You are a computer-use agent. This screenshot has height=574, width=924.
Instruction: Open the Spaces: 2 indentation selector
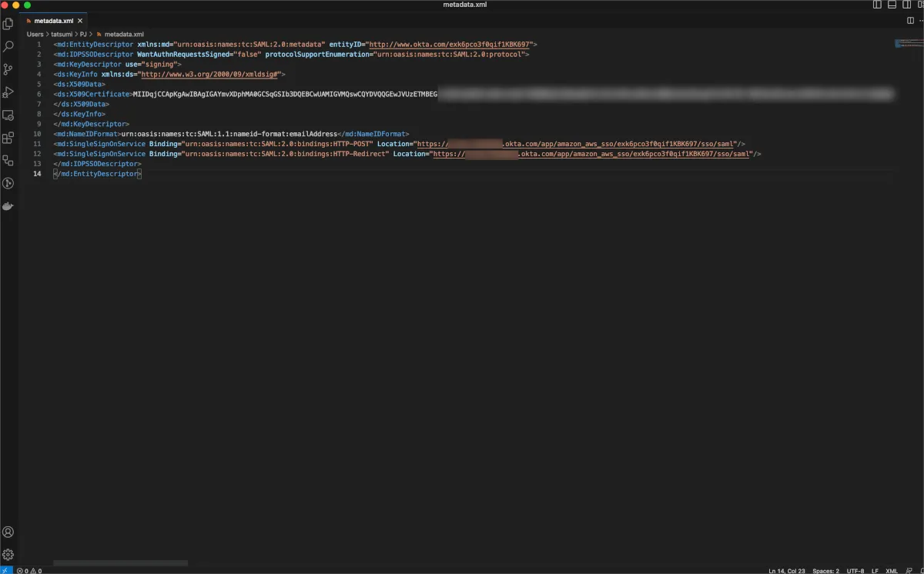click(x=825, y=570)
